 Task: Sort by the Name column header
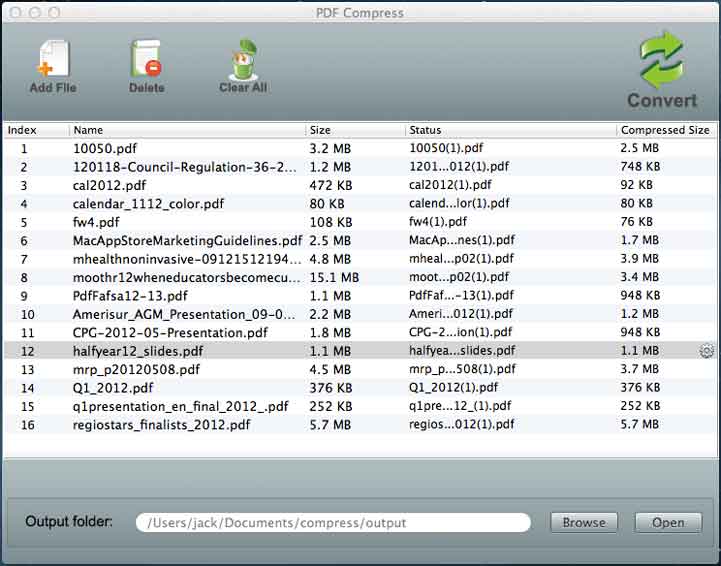click(187, 130)
